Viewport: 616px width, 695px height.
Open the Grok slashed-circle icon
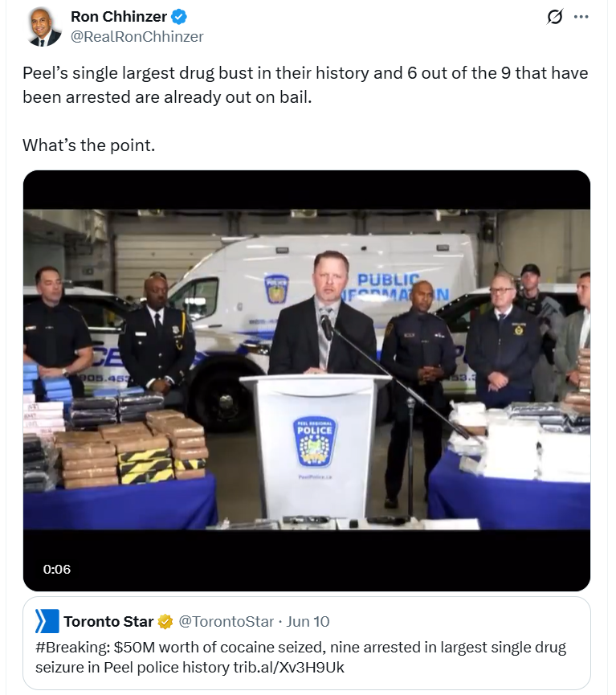point(554,17)
